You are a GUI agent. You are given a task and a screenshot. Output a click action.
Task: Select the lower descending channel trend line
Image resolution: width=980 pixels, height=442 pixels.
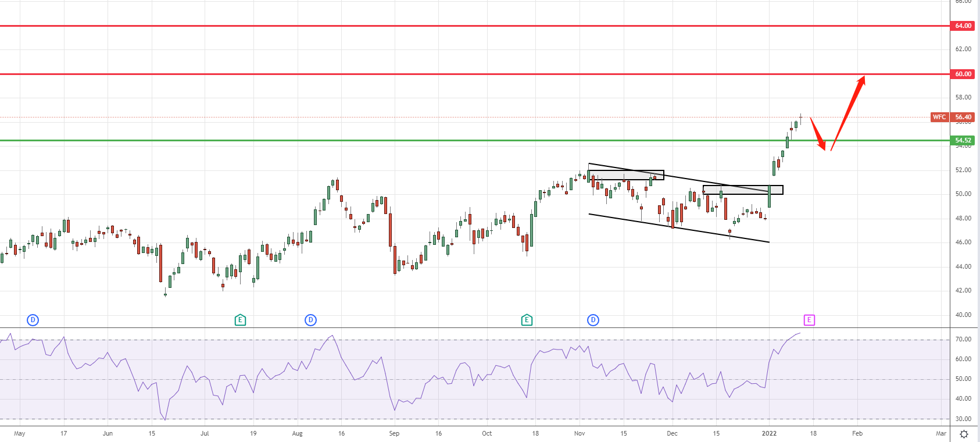tap(679, 228)
